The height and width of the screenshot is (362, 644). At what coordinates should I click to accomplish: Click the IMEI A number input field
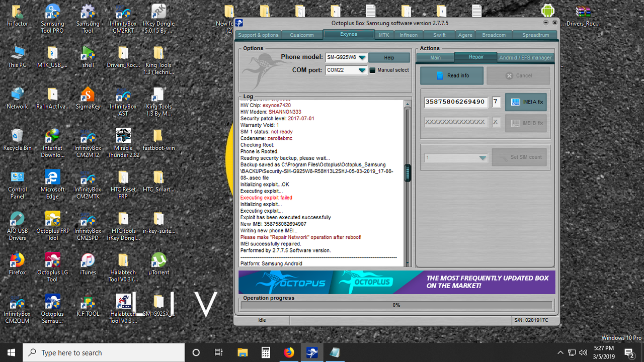tap(456, 102)
